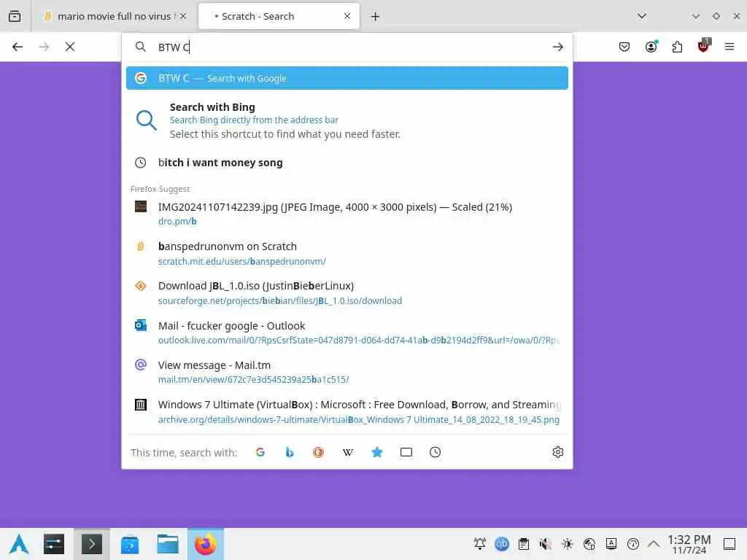Open search settings gear in urlbar
The height and width of the screenshot is (560, 747).
558,452
